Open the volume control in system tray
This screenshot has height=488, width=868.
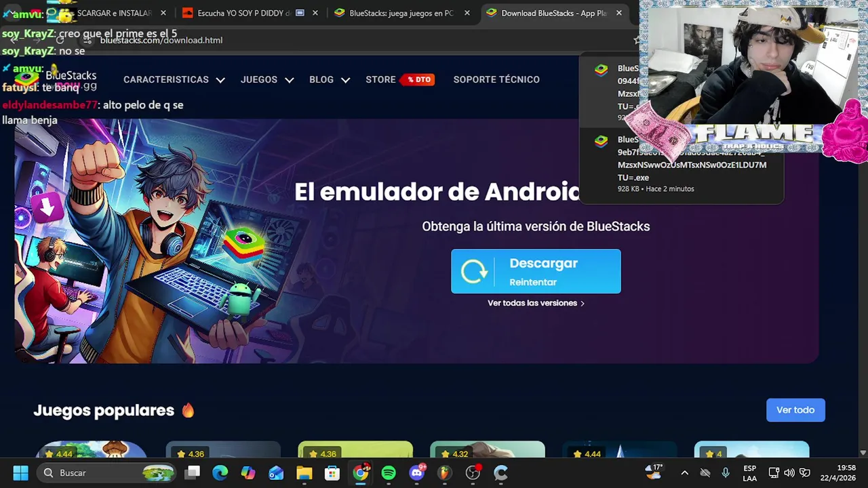pos(789,473)
